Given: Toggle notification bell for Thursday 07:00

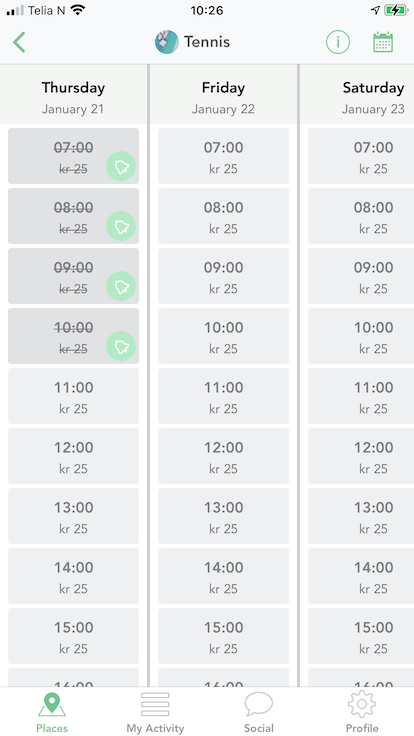Looking at the screenshot, I should [x=121, y=166].
